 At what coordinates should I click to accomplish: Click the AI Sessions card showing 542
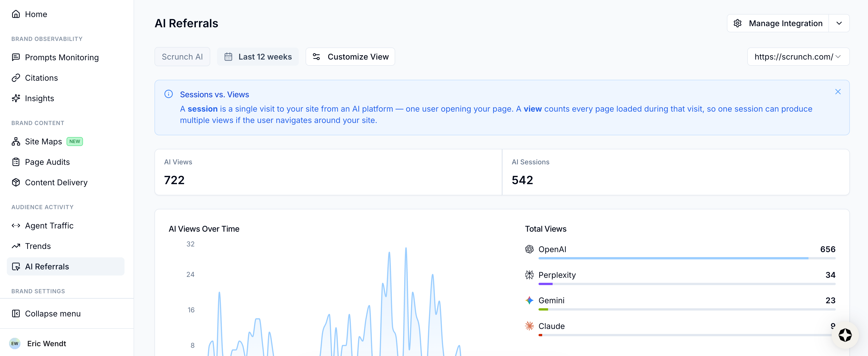click(676, 172)
